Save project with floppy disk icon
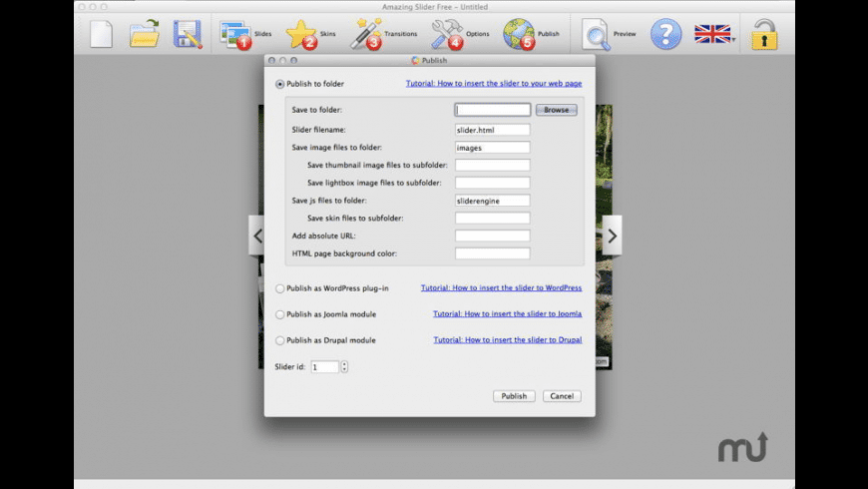868x489 pixels. pyautogui.click(x=188, y=34)
